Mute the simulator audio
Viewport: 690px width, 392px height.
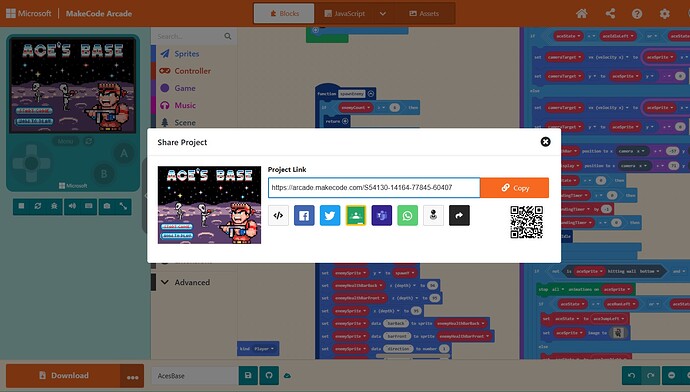click(72, 206)
